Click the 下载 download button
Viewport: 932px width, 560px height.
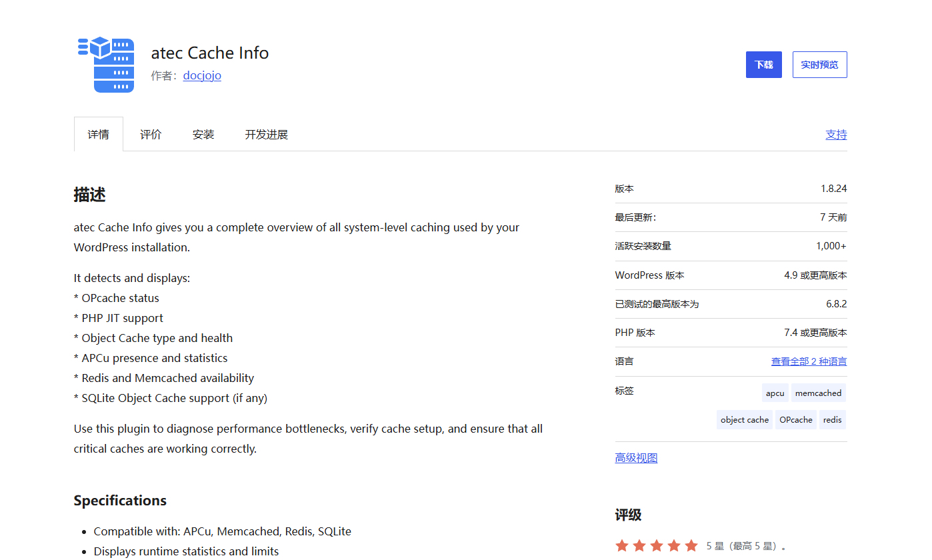[x=764, y=65]
